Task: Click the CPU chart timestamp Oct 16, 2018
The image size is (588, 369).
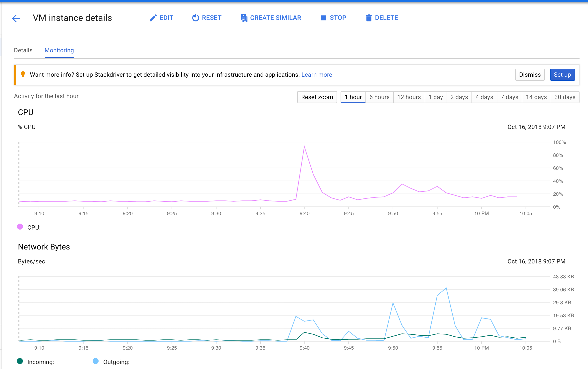Action: pos(536,127)
